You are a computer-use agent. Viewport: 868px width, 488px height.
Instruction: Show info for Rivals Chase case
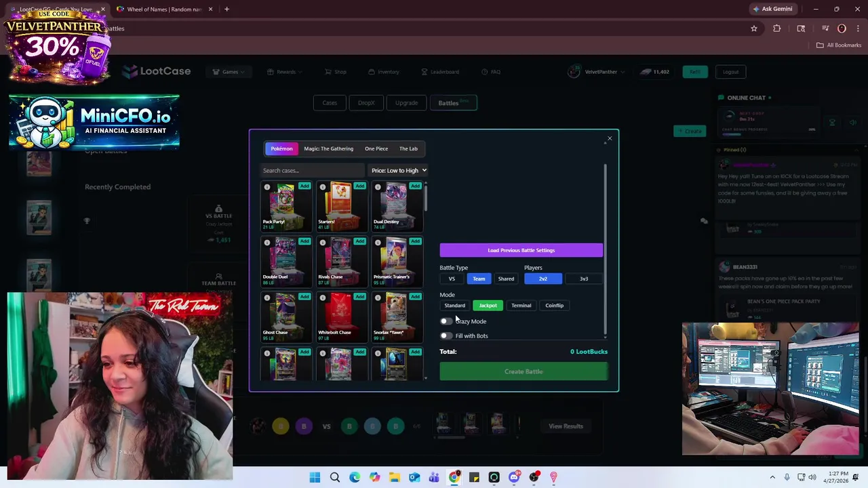(x=323, y=242)
